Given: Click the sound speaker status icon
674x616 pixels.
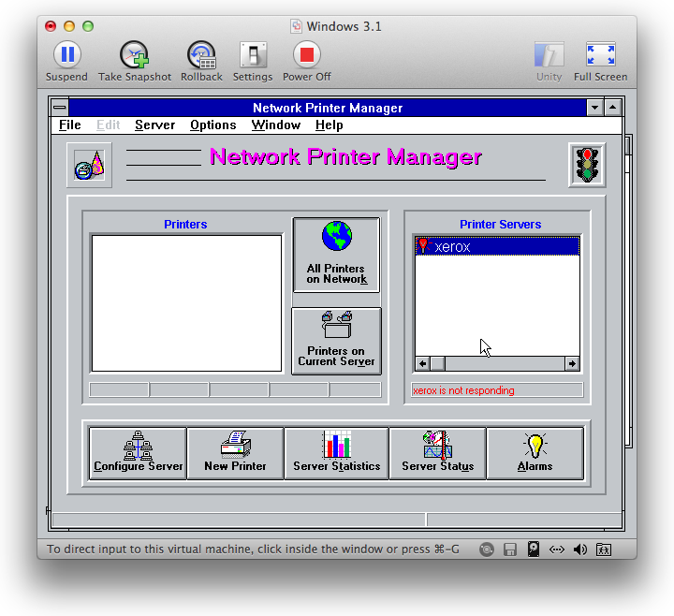Looking at the screenshot, I should [580, 550].
